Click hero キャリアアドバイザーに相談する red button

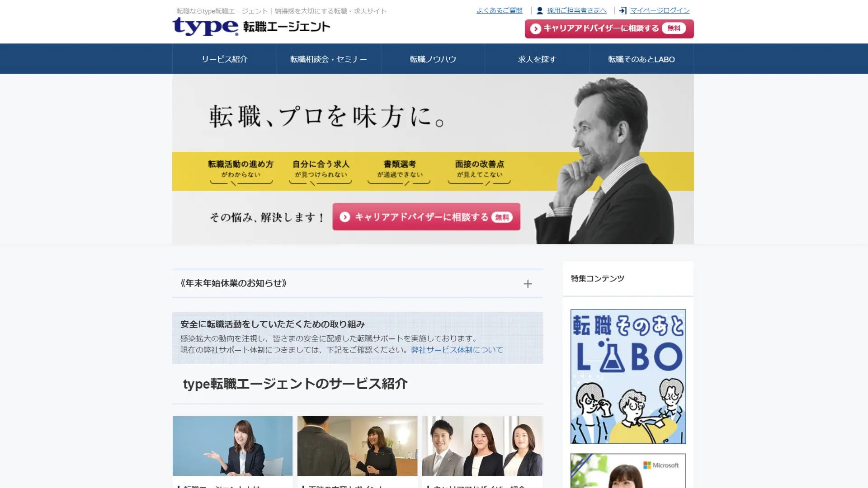426,217
